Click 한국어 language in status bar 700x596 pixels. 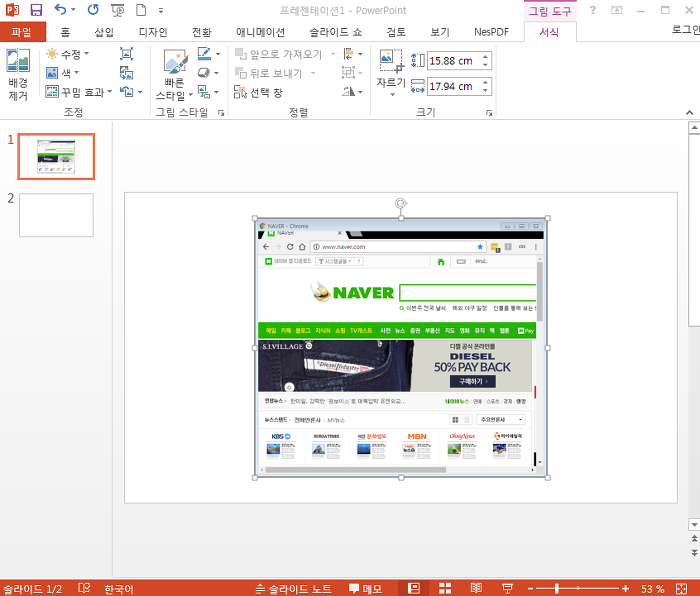tap(119, 589)
